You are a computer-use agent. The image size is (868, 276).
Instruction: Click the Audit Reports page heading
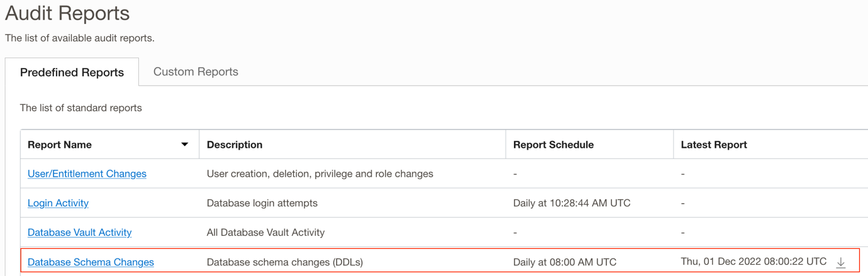point(67,13)
